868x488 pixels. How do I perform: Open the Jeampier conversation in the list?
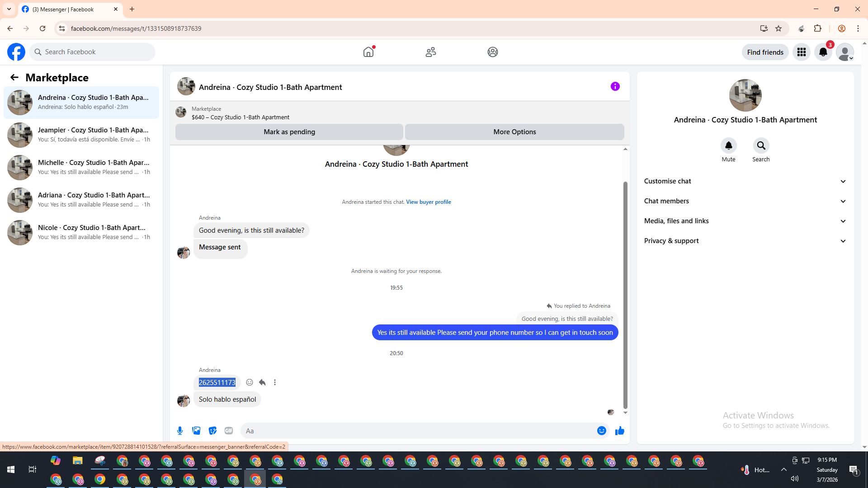click(81, 135)
